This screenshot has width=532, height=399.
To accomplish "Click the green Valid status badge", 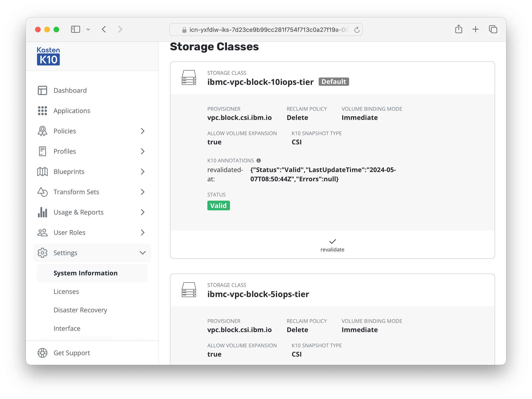I will pos(218,206).
